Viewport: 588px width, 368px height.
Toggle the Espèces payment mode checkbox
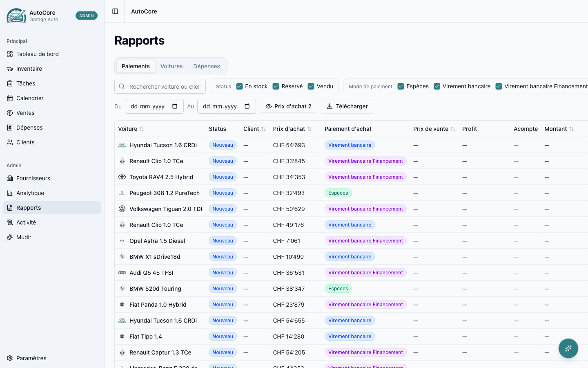(x=401, y=86)
